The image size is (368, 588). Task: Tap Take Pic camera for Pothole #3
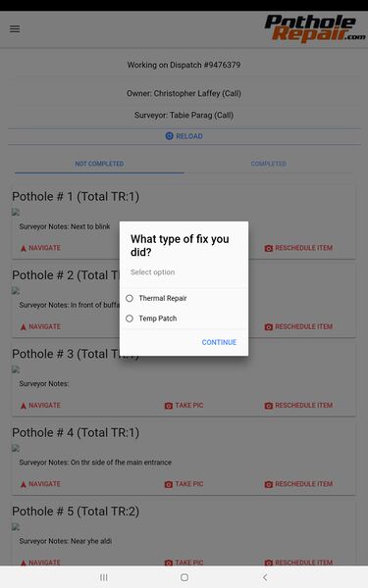pos(169,406)
